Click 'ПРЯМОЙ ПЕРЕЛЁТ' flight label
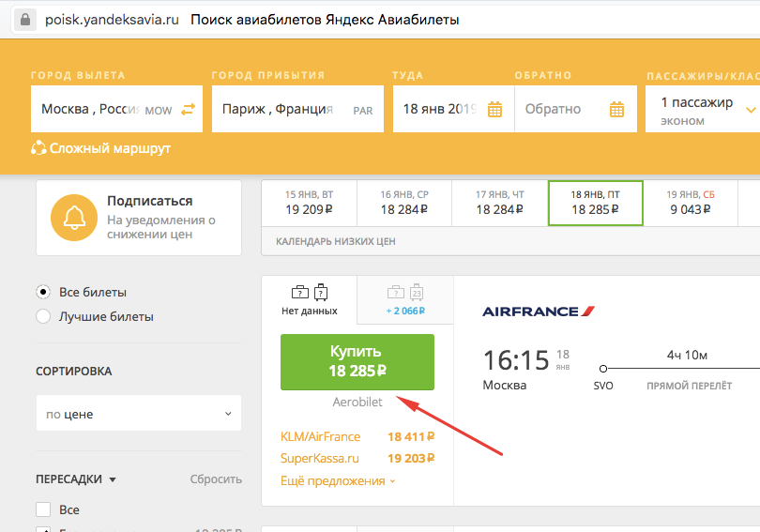Screen dimensions: 760x532 pos(690,387)
